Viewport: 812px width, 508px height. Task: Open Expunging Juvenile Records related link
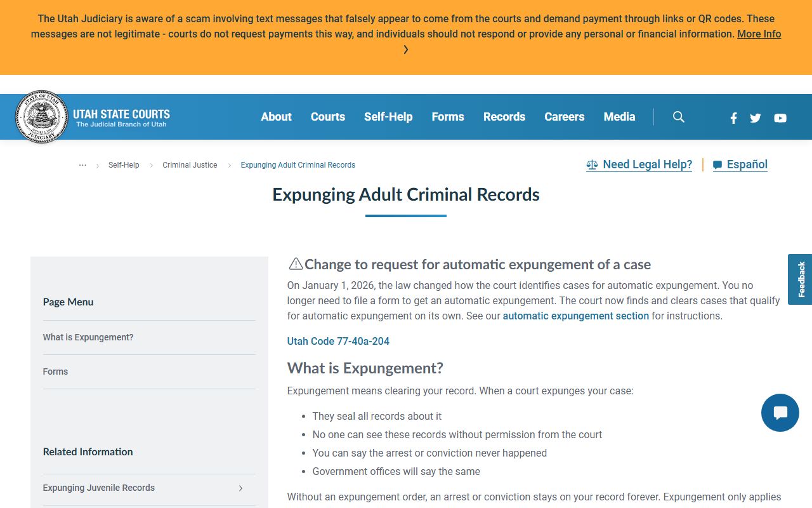(x=99, y=488)
